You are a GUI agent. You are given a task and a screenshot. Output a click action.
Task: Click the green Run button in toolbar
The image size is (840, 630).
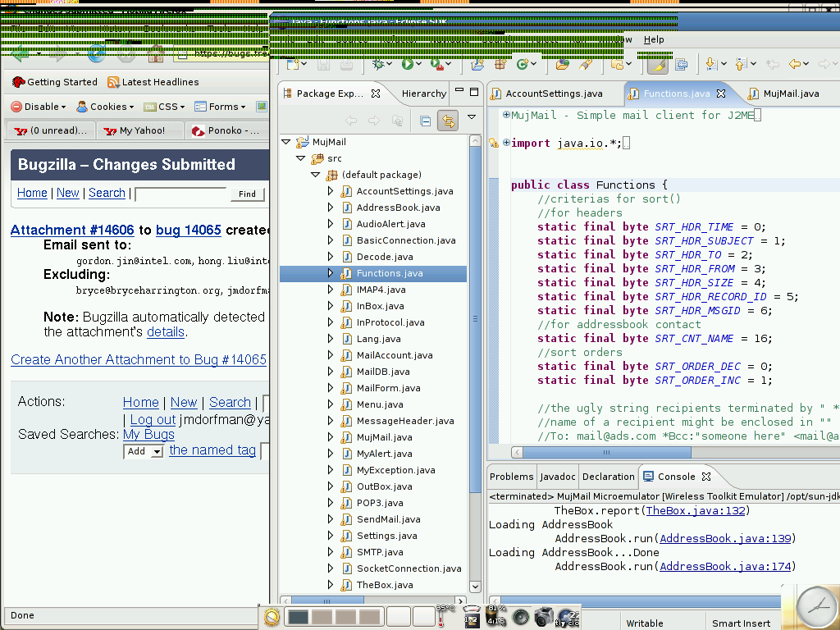[x=407, y=64]
